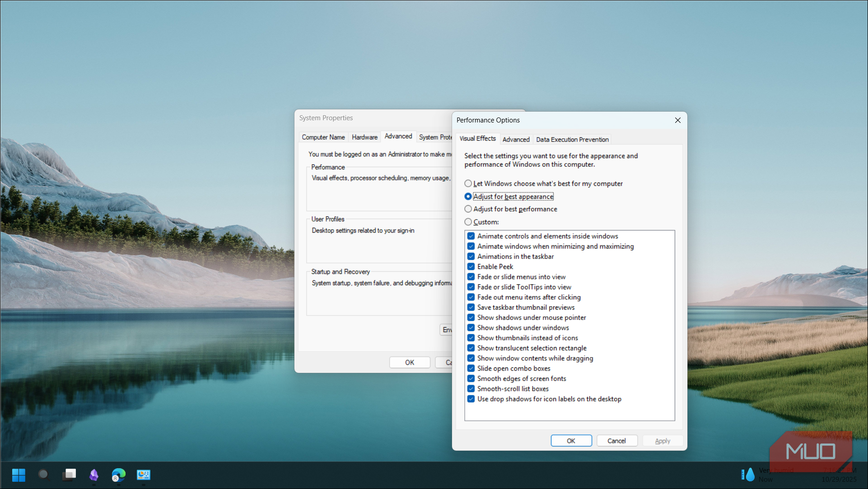Toggle Show translucent selection rectangle
The height and width of the screenshot is (489, 868).
[471, 348]
